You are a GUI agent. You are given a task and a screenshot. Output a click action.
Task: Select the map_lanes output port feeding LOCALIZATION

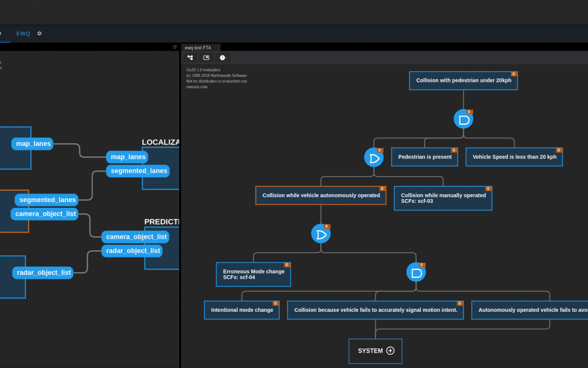[x=32, y=144]
